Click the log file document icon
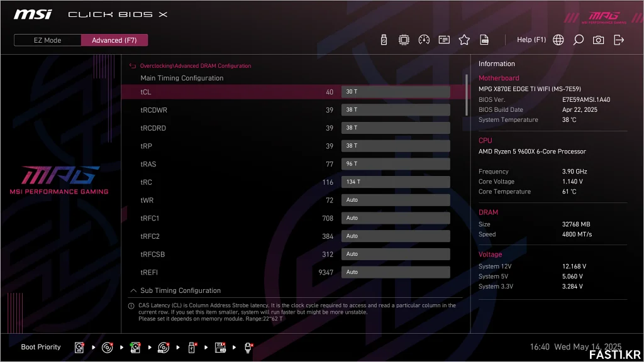Screen dimensions: 644x362 [x=484, y=40]
